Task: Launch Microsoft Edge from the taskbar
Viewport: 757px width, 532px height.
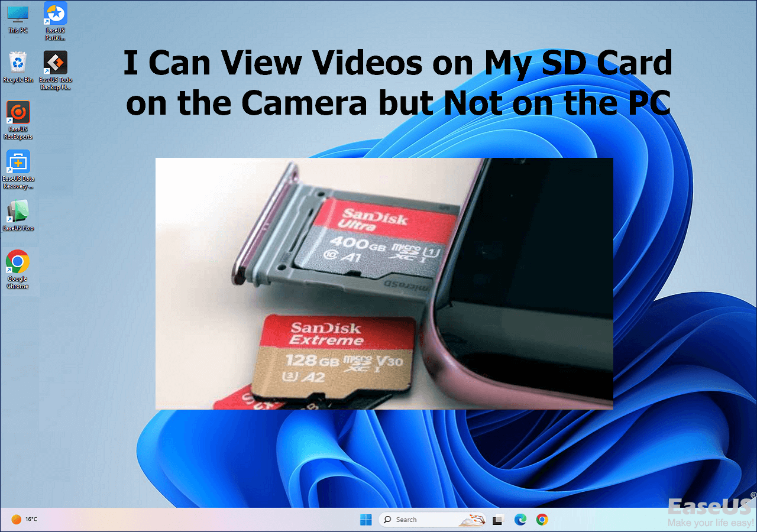Action: (520, 520)
